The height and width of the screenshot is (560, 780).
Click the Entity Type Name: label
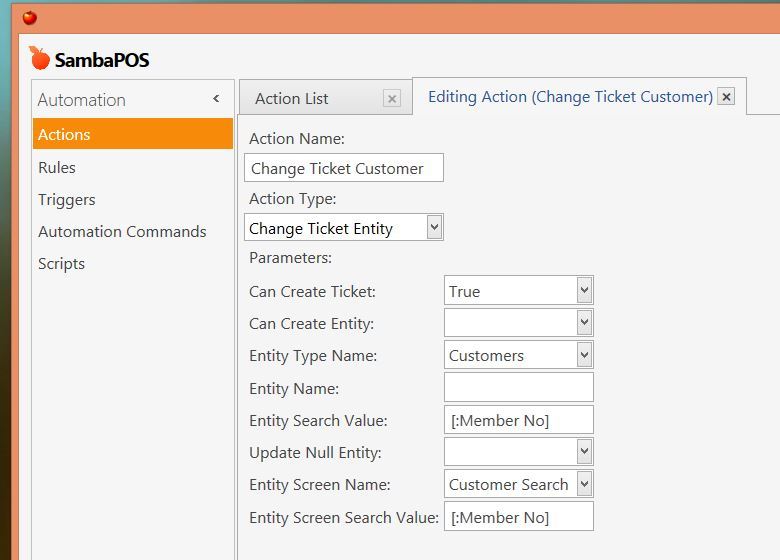coord(313,356)
